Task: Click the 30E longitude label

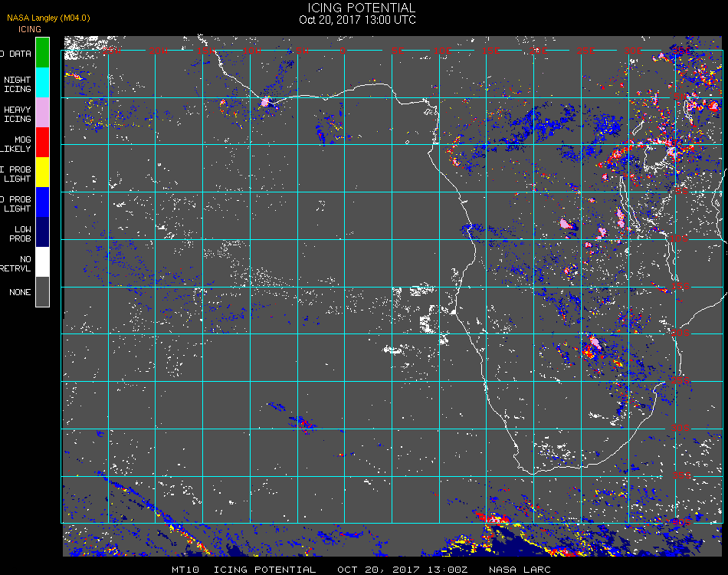Action: click(x=633, y=51)
